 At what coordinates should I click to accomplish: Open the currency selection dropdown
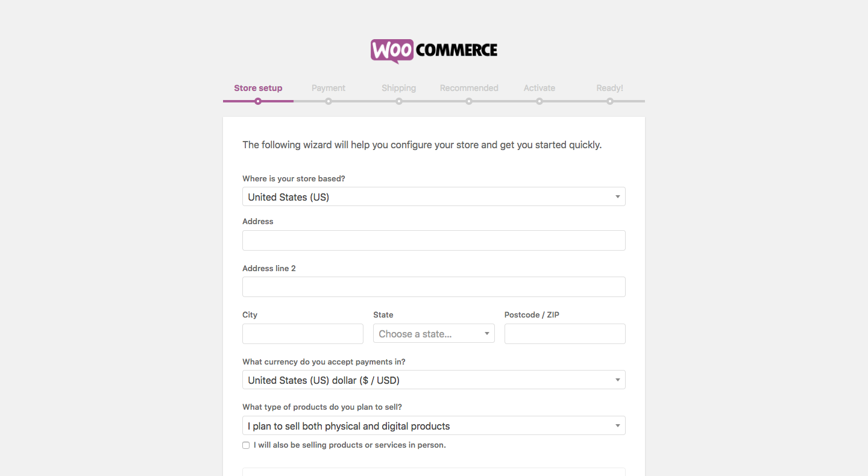coord(434,380)
